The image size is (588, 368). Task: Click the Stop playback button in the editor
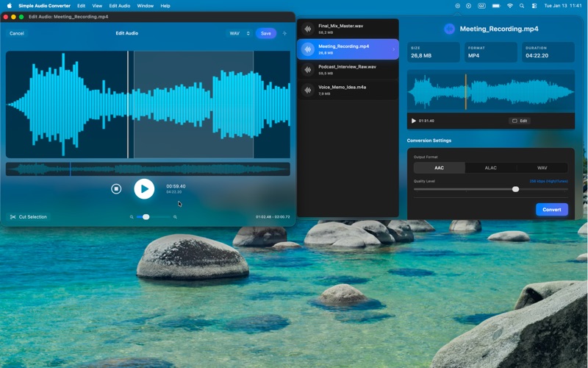[116, 189]
